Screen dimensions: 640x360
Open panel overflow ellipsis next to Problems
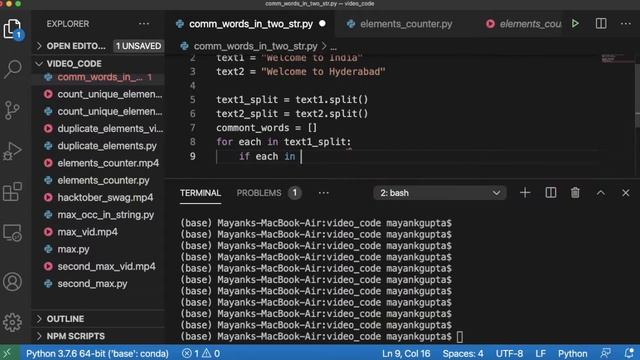pos(324,193)
